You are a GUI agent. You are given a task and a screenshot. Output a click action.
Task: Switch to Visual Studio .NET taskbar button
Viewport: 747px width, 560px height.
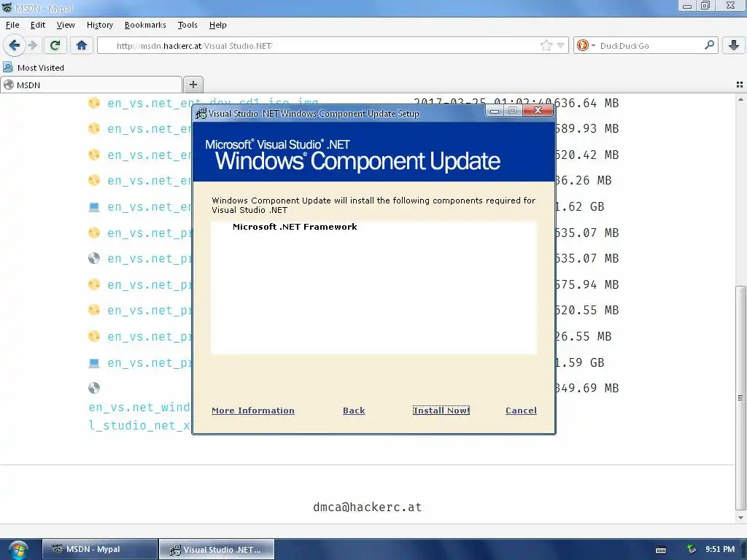(216, 549)
